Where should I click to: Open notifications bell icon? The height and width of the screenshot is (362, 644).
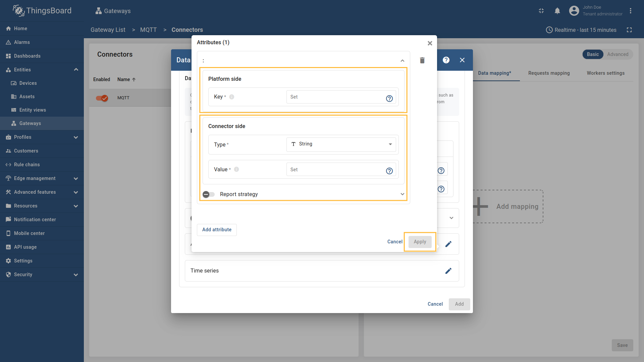click(557, 11)
